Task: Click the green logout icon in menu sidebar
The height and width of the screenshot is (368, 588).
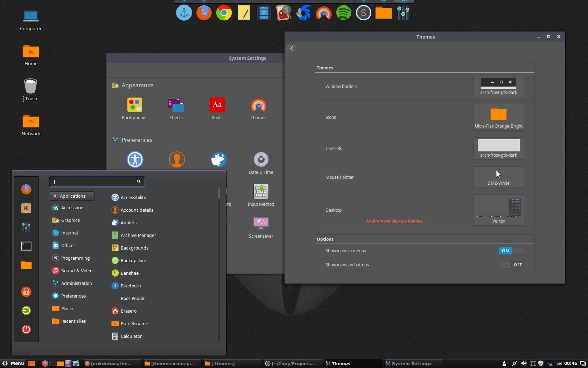Action: [x=26, y=311]
